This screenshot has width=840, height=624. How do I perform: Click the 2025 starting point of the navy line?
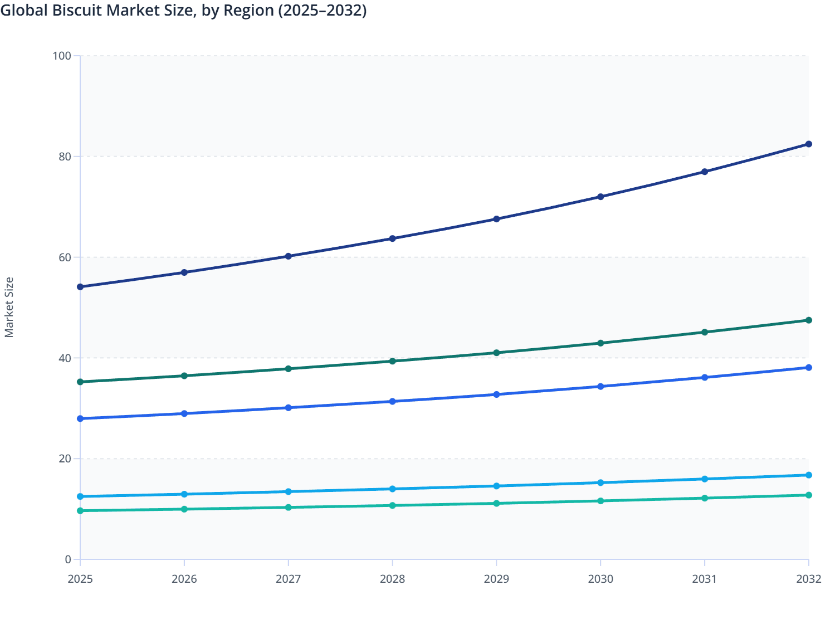click(x=80, y=286)
